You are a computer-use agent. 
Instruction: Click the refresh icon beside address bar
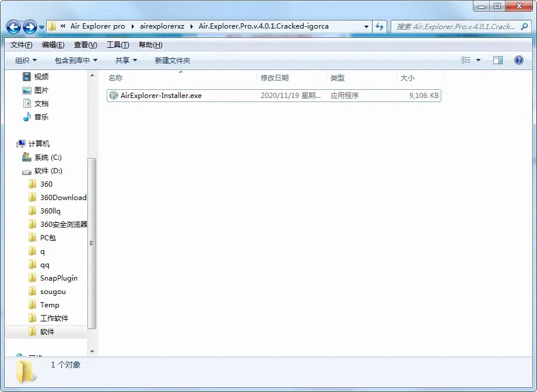pyautogui.click(x=380, y=26)
